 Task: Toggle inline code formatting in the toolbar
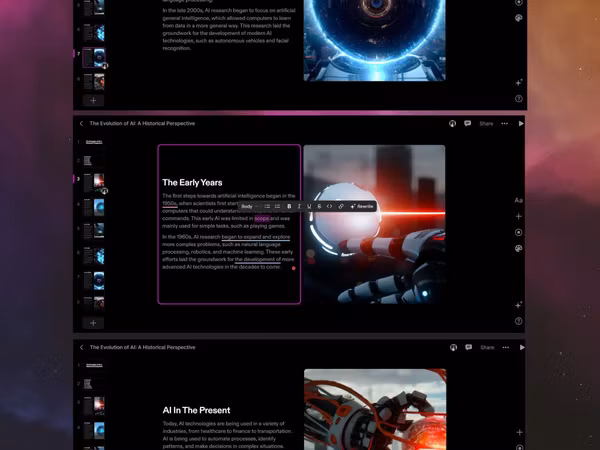[x=329, y=206]
